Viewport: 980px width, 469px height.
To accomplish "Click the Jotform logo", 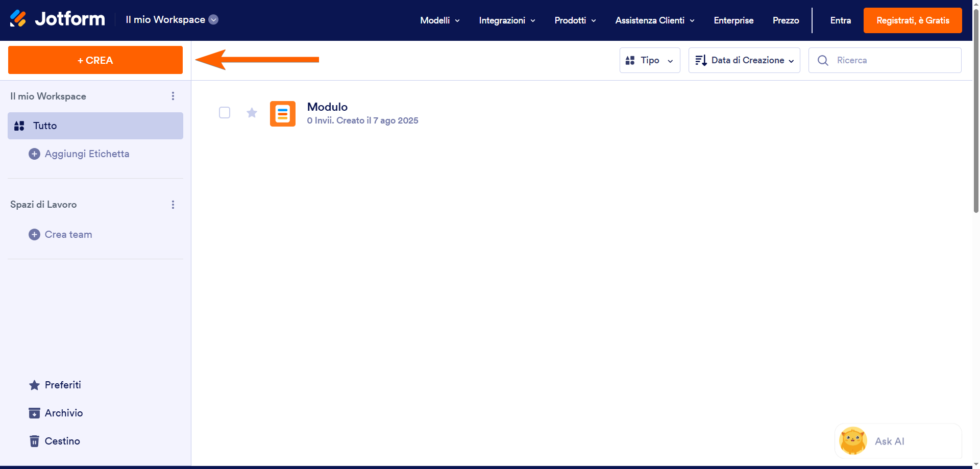I will [56, 19].
